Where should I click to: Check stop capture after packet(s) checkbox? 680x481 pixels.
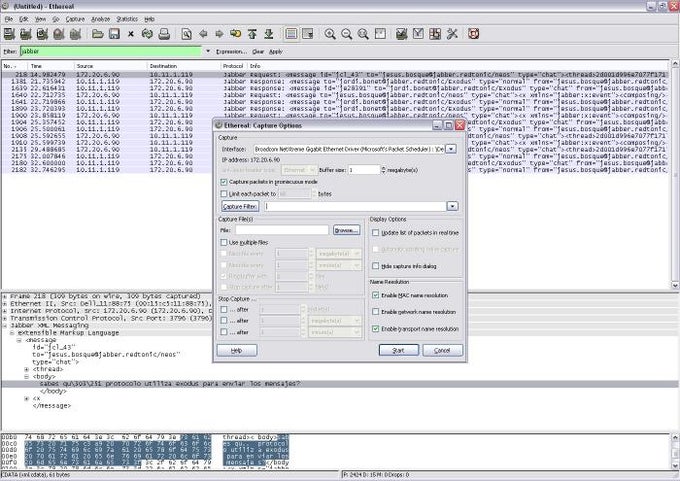coord(224,309)
